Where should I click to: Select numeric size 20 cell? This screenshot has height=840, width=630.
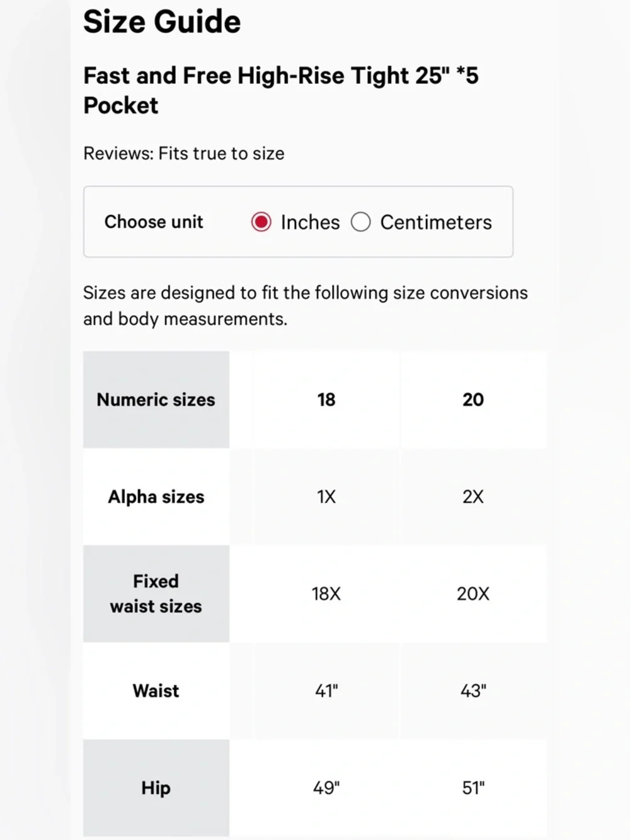pyautogui.click(x=473, y=400)
